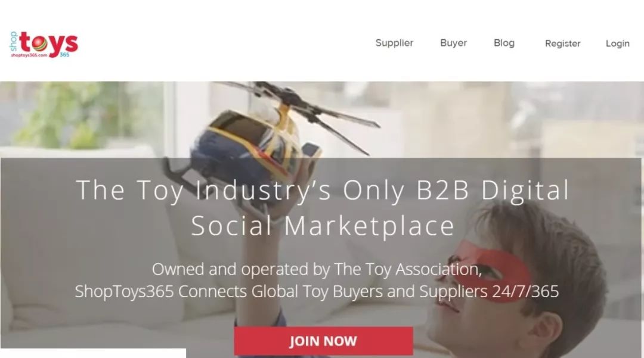Click the letter 'y' in the toys logo
The image size is (644, 358).
click(57, 45)
